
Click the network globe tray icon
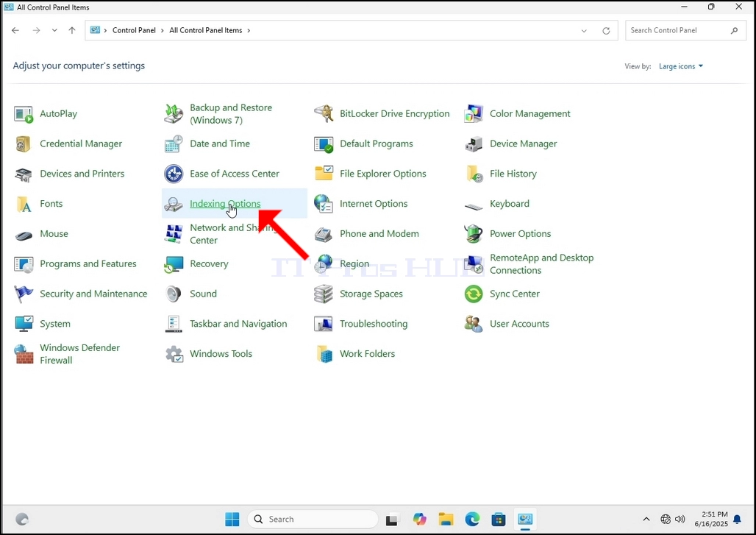pyautogui.click(x=666, y=519)
